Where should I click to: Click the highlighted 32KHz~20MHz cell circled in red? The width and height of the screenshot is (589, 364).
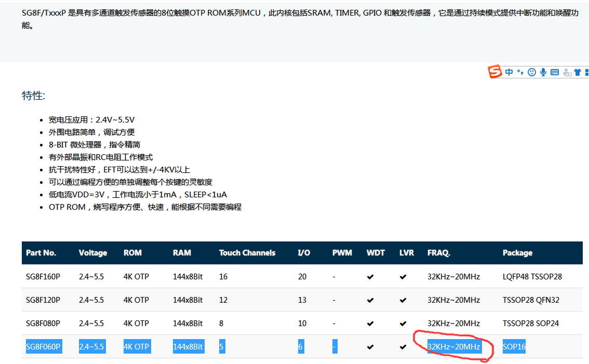point(453,347)
